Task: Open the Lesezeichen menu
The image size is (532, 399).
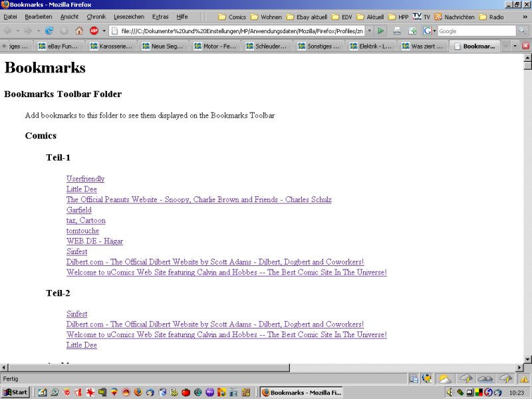Action: tap(129, 17)
